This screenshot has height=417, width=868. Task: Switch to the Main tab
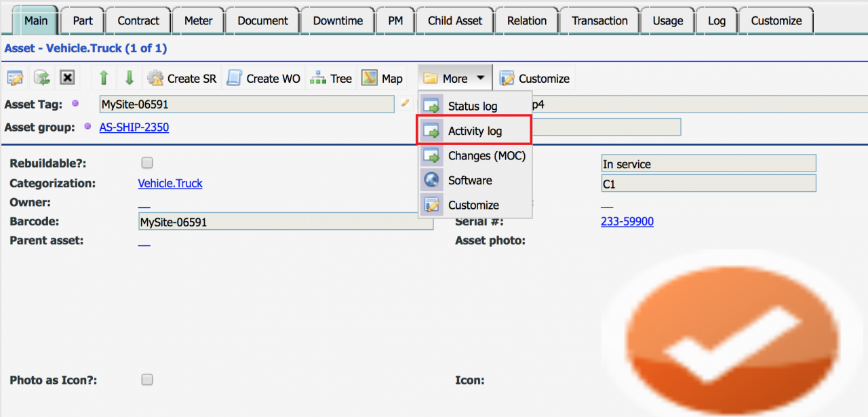pyautogui.click(x=35, y=20)
